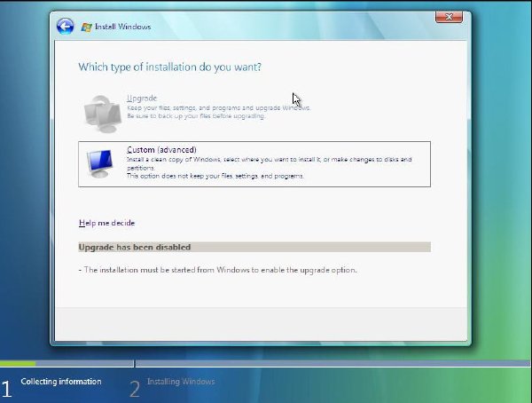Image resolution: width=532 pixels, height=403 pixels.
Task: Choose the Custom (advanced) installation heading
Action: pos(161,150)
